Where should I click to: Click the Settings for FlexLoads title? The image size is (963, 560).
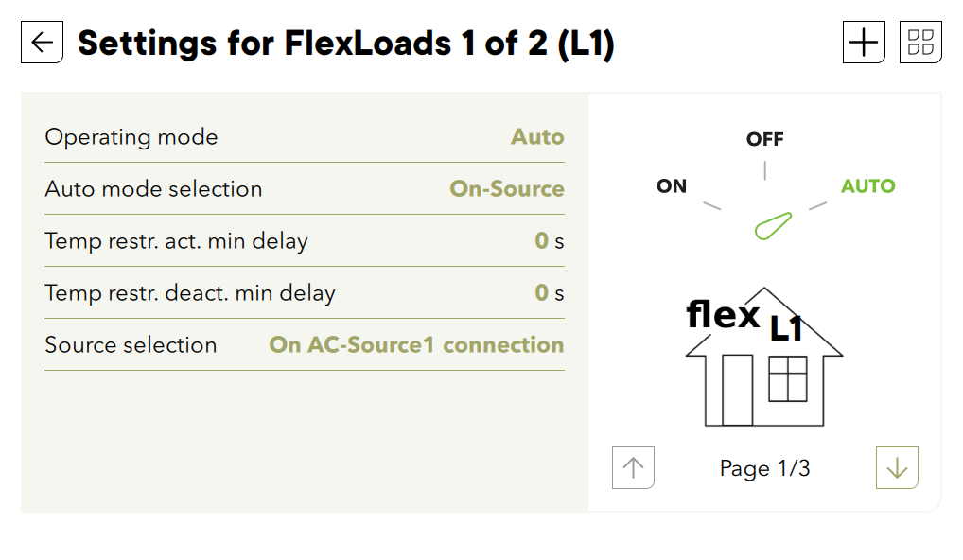pos(346,44)
